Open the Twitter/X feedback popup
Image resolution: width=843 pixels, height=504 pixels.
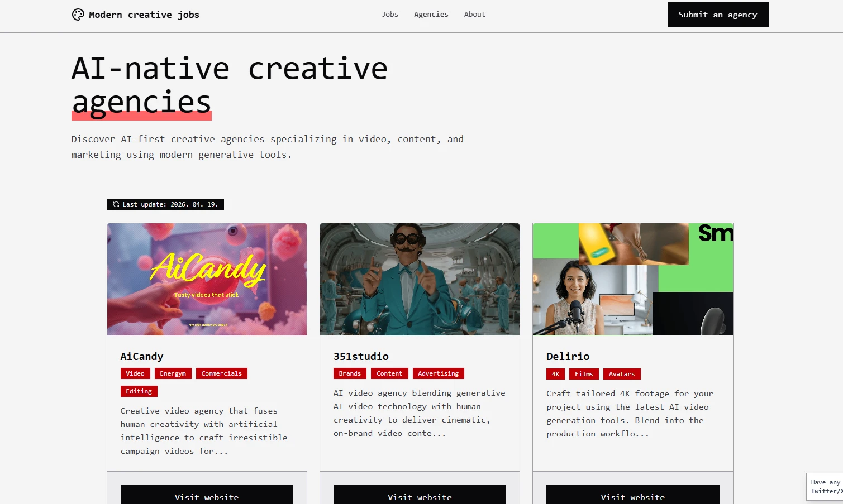point(825,487)
